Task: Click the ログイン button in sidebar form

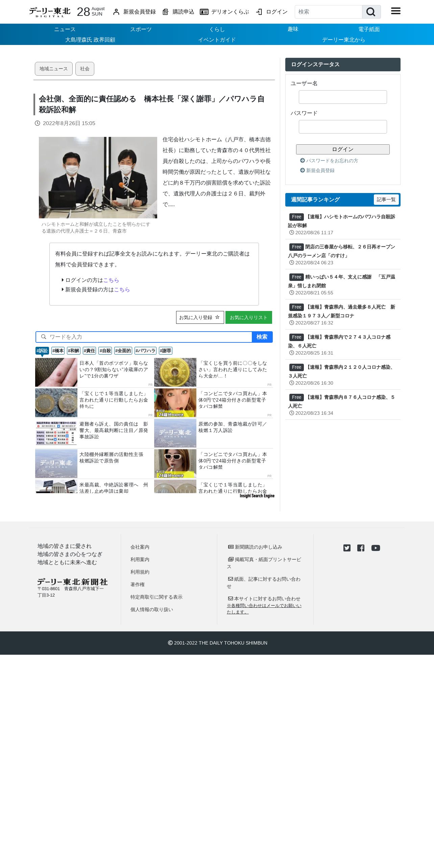Action: point(343,149)
